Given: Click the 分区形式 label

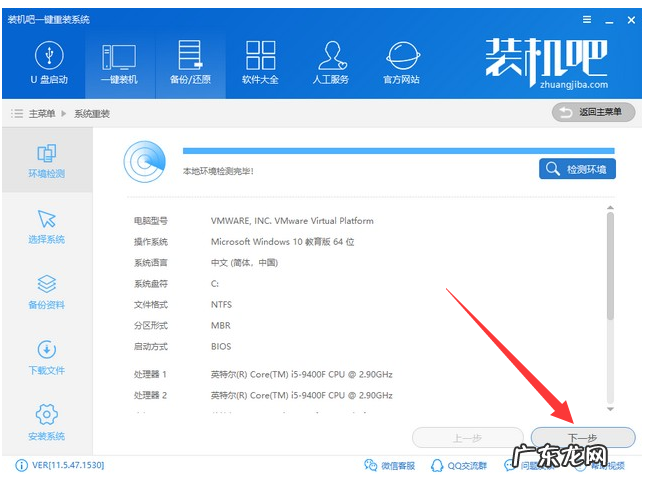Looking at the screenshot, I should [x=151, y=326].
